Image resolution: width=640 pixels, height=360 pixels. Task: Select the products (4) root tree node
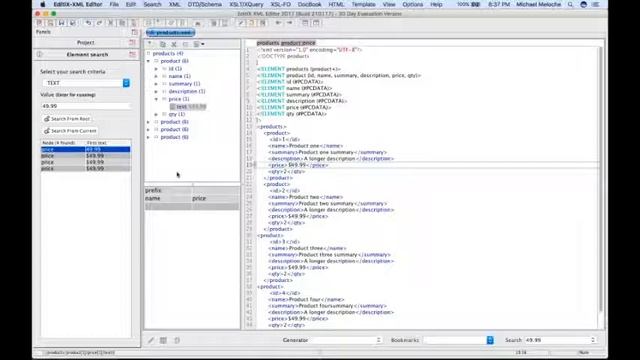pyautogui.click(x=168, y=53)
